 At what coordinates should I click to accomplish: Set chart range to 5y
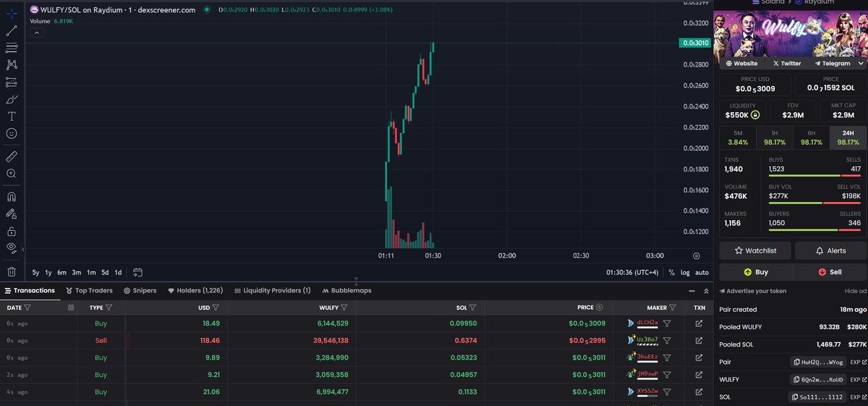[x=36, y=273]
